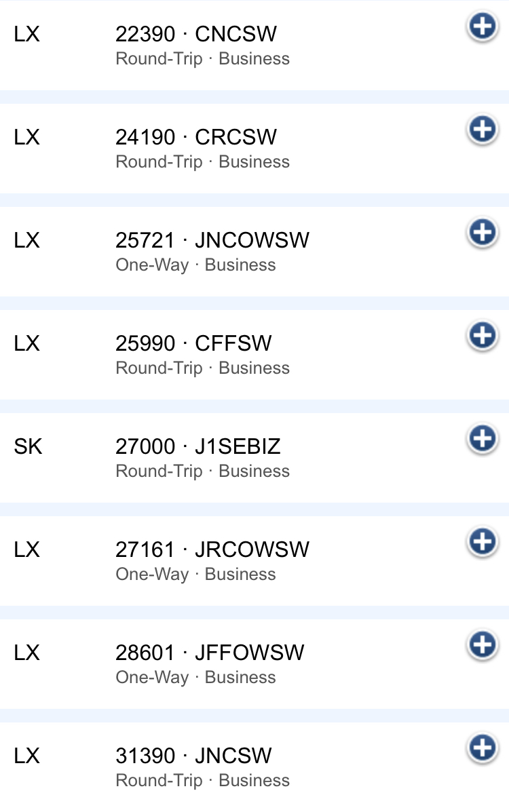Click plus icon beside 27161 JRCOWSW
Viewport: 509px width, 812px height.
pos(483,541)
